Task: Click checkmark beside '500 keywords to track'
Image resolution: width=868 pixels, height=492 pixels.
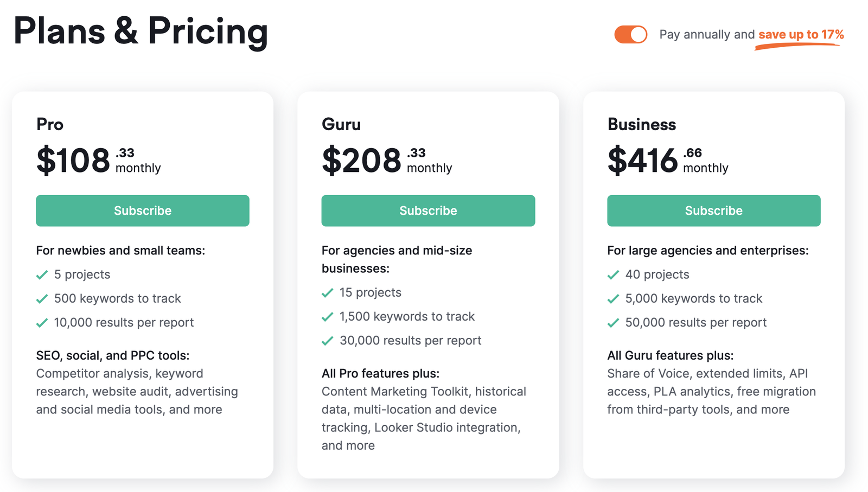Action: [42, 299]
